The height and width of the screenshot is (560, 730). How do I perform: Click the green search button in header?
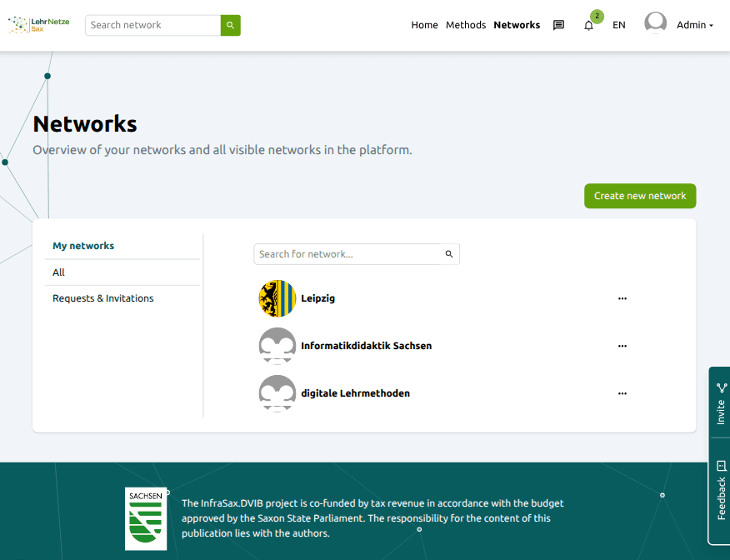pyautogui.click(x=231, y=25)
